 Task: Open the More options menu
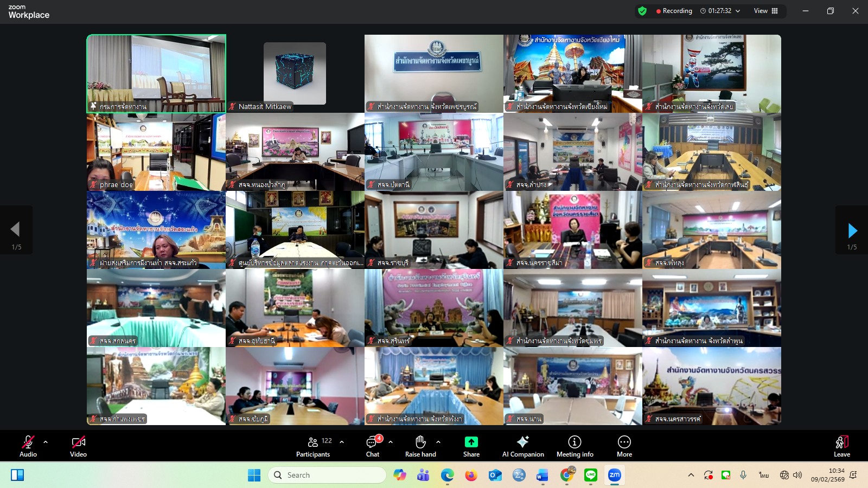coord(624,442)
